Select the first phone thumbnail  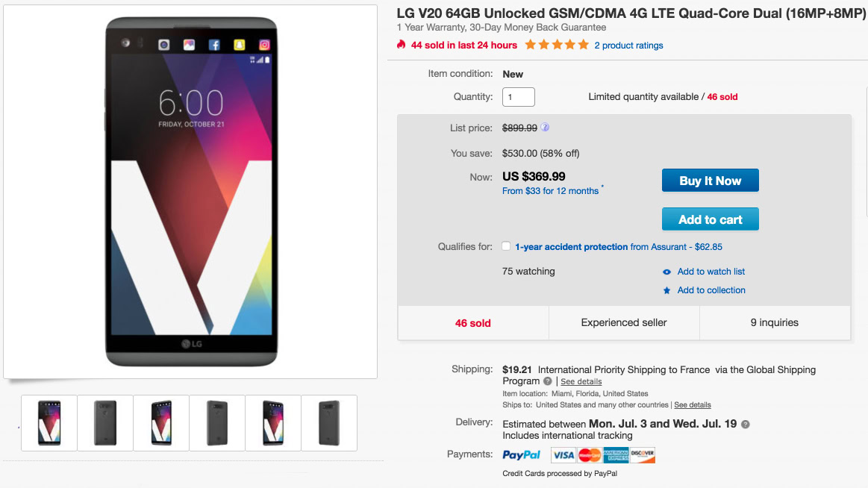[49, 423]
